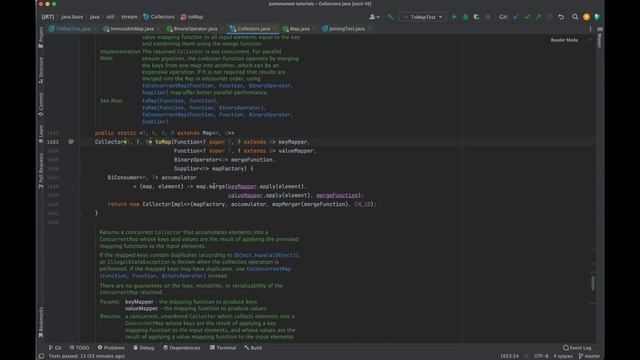Viewport: 640px width, 360px height.
Task: Open the Commit tool window
Action: [41, 104]
